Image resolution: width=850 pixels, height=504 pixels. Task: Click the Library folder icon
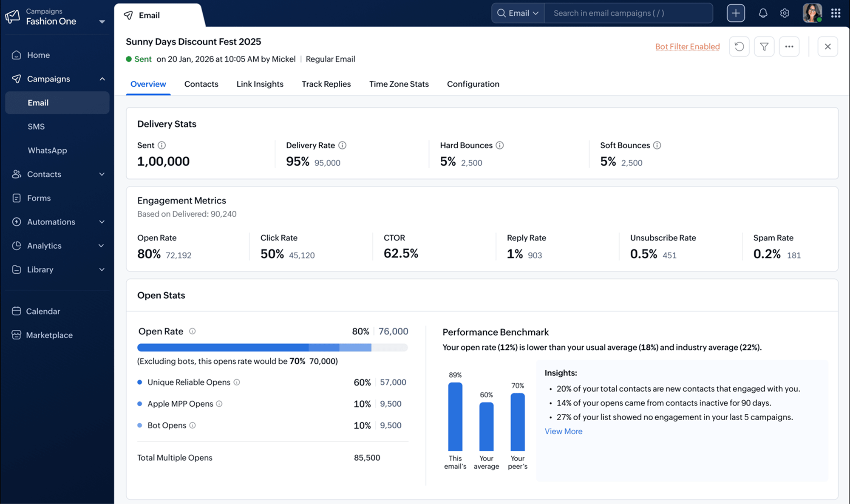(x=16, y=269)
